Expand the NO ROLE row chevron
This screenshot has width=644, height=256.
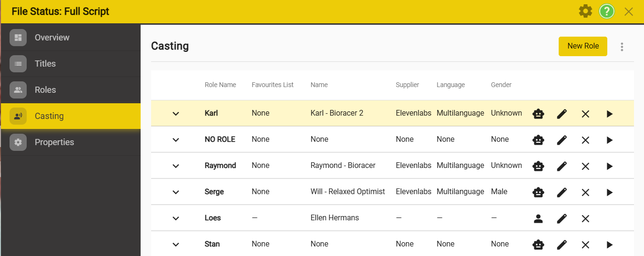[176, 140]
